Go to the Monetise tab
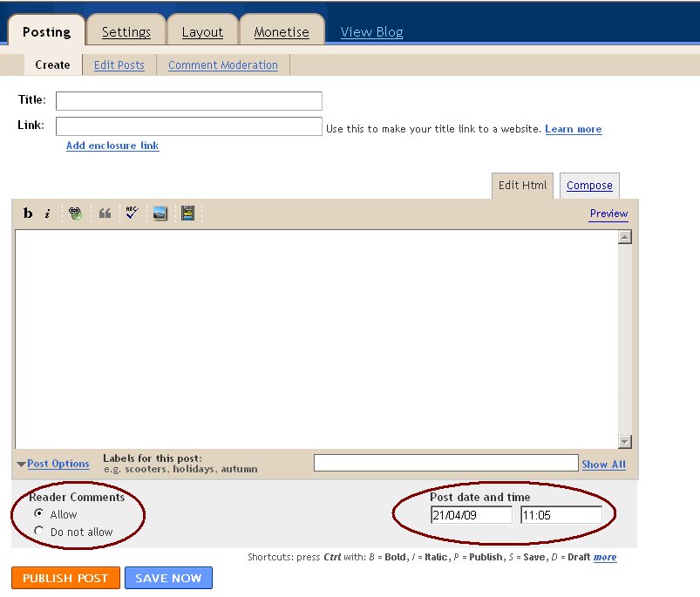Image resolution: width=700 pixels, height=597 pixels. click(282, 32)
